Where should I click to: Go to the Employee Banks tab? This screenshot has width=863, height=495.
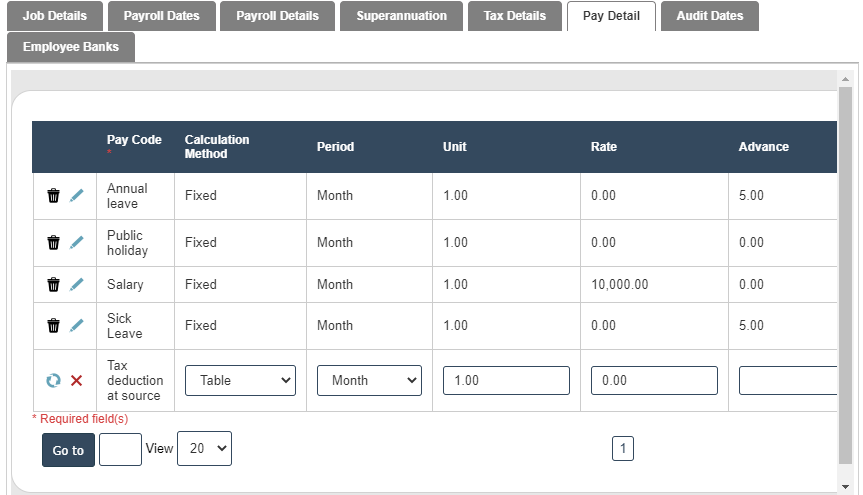pos(70,47)
